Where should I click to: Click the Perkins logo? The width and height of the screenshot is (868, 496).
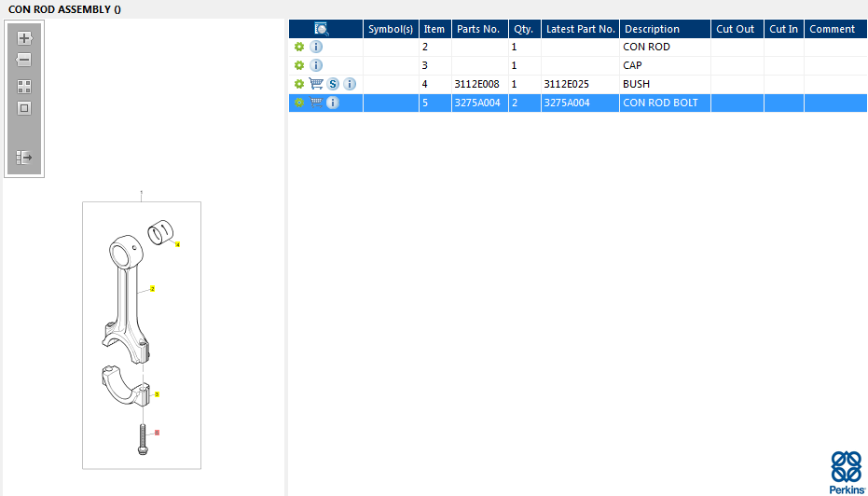tap(847, 472)
